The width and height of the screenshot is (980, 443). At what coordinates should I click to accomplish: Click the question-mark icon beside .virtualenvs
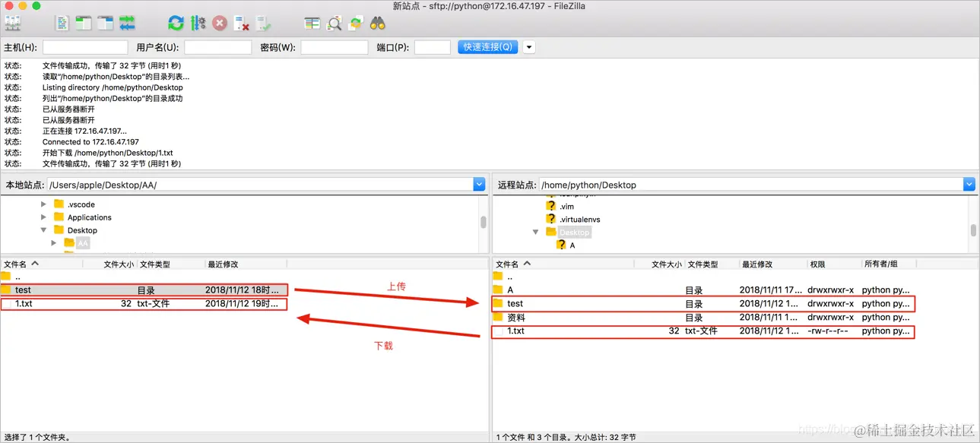click(x=551, y=219)
